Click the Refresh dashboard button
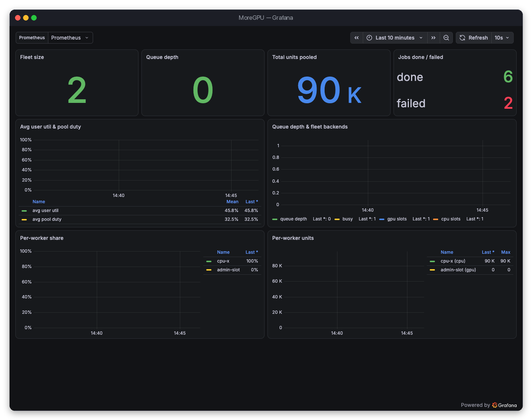Viewport: 532px width, 420px height. click(x=474, y=38)
